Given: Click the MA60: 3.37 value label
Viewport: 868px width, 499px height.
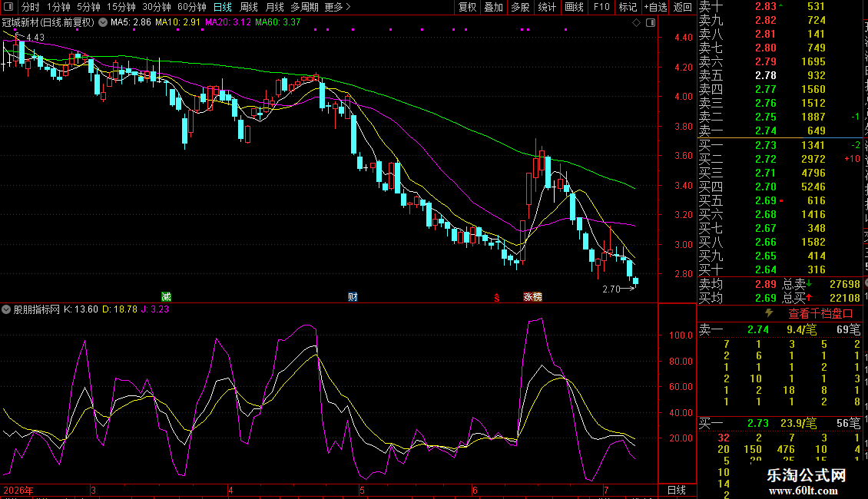Looking at the screenshot, I should point(278,22).
